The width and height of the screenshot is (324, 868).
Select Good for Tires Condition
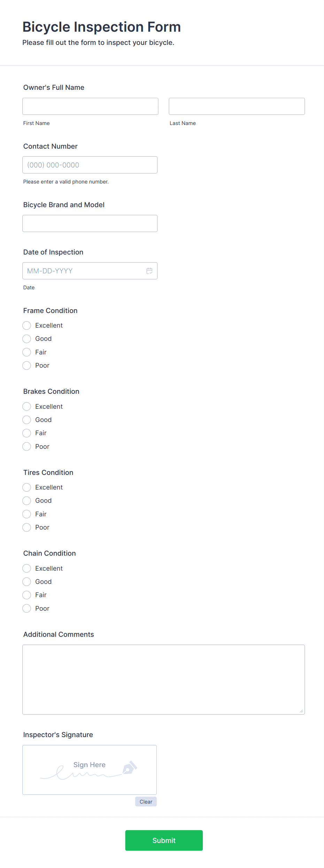pos(26,500)
